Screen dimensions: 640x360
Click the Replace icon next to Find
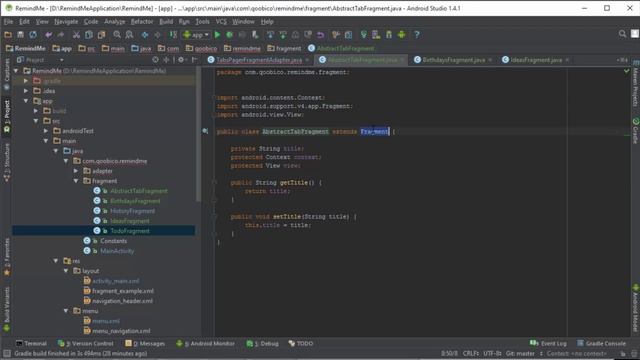pyautogui.click(x=129, y=35)
